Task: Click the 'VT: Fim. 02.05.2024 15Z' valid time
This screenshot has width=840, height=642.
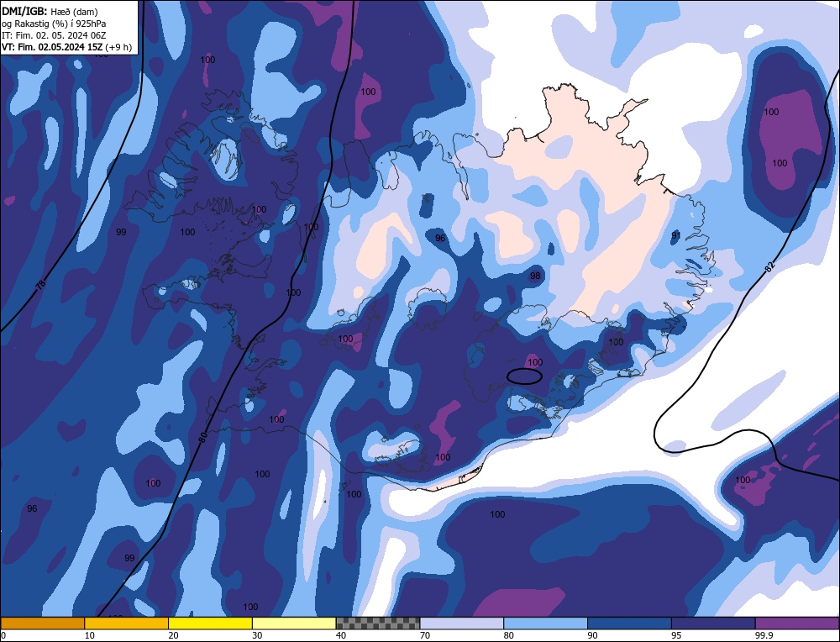Action: (x=51, y=46)
